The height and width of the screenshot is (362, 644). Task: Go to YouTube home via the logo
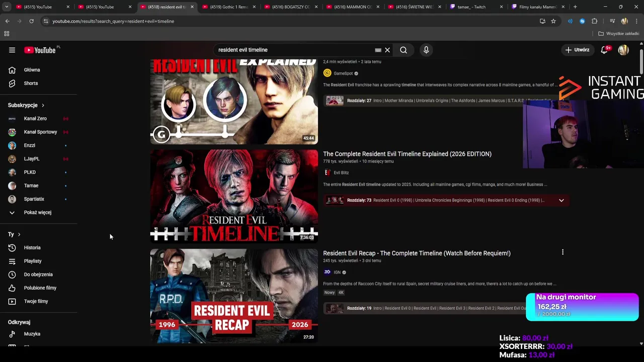pos(40,50)
